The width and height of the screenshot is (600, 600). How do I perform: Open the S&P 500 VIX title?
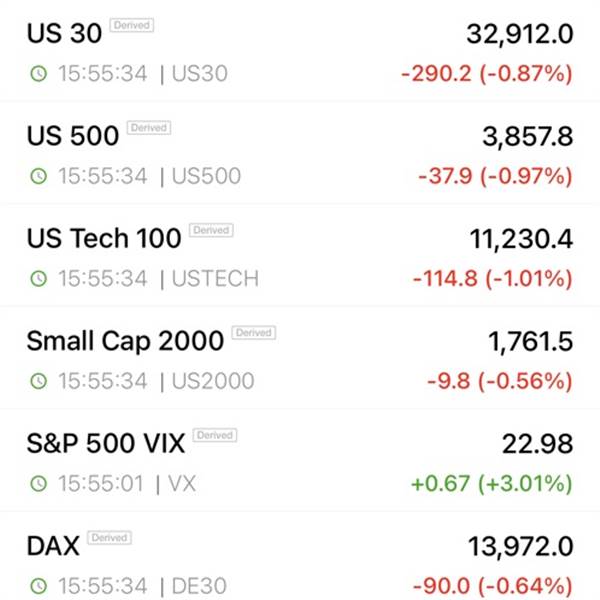tap(106, 442)
